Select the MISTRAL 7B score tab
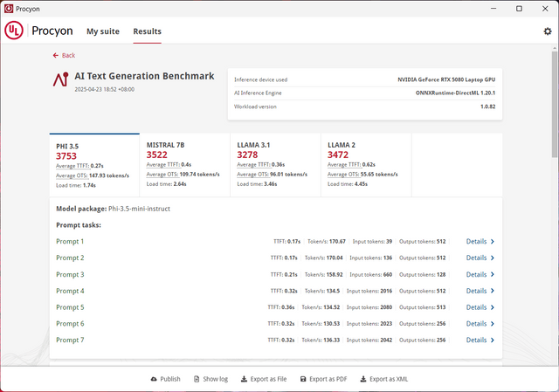The height and width of the screenshot is (392, 559). (184, 165)
